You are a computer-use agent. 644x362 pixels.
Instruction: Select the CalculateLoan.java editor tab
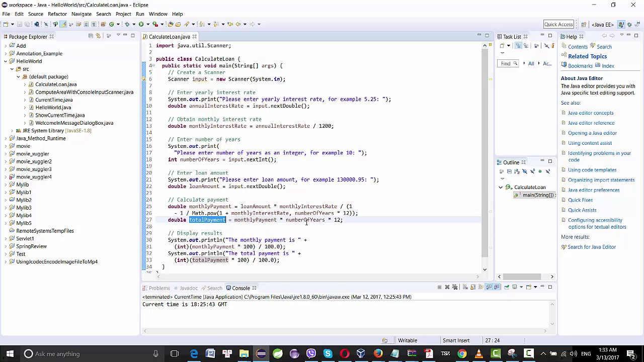point(170,37)
